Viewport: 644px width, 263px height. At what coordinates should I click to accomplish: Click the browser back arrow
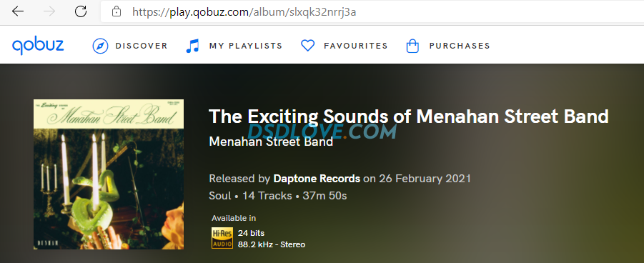coord(18,11)
